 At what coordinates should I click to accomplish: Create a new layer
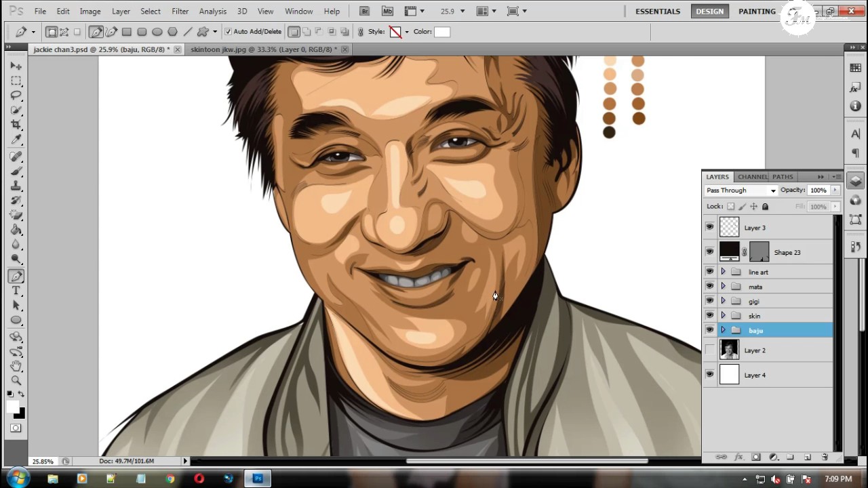click(808, 457)
